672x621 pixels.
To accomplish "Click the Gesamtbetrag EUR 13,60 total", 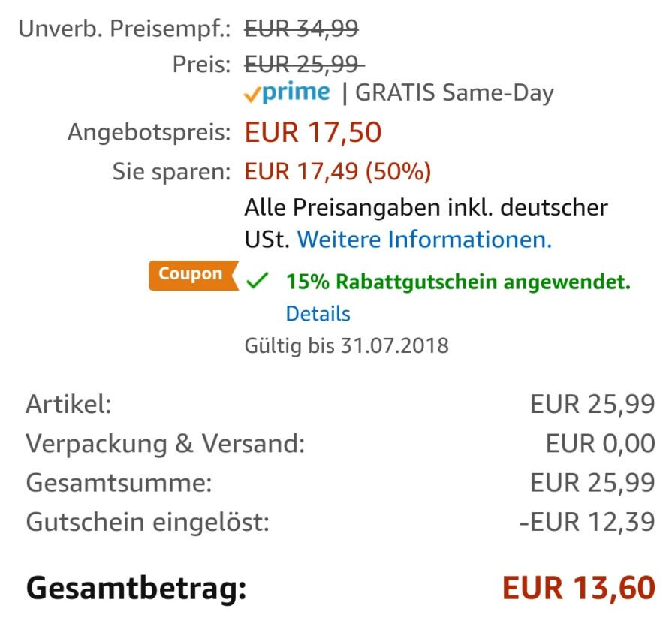I will 579,587.
